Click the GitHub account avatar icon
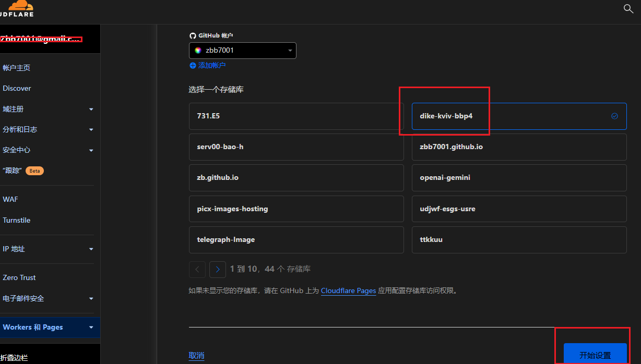This screenshot has width=641, height=364. coord(198,51)
